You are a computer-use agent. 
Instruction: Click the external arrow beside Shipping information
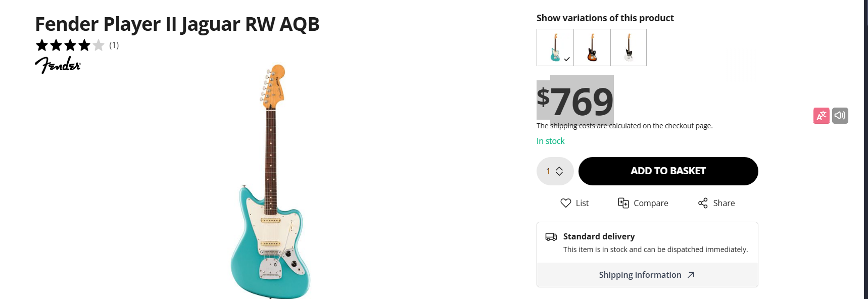coord(691,275)
